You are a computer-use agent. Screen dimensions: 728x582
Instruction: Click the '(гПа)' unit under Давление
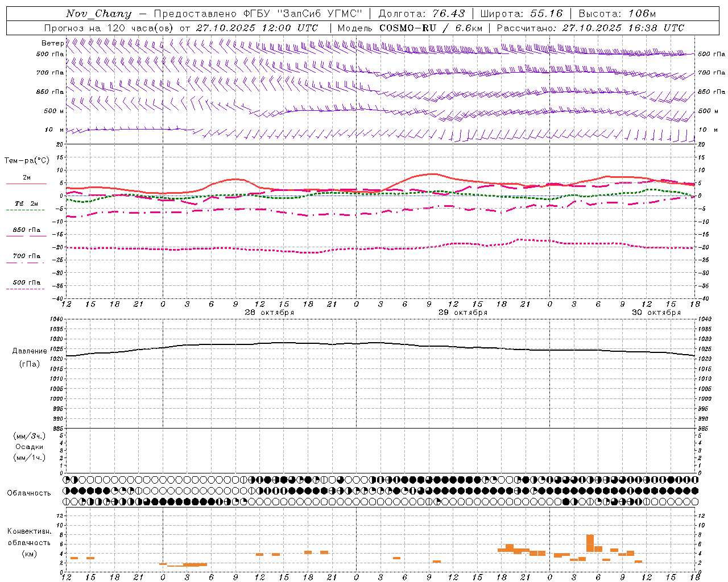(x=30, y=364)
